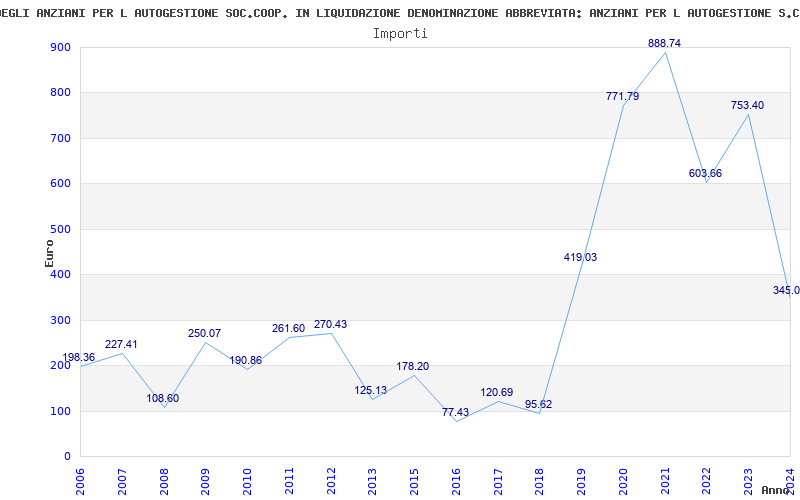
Task: Click the 500 y-axis tick label
Action: tap(60, 230)
